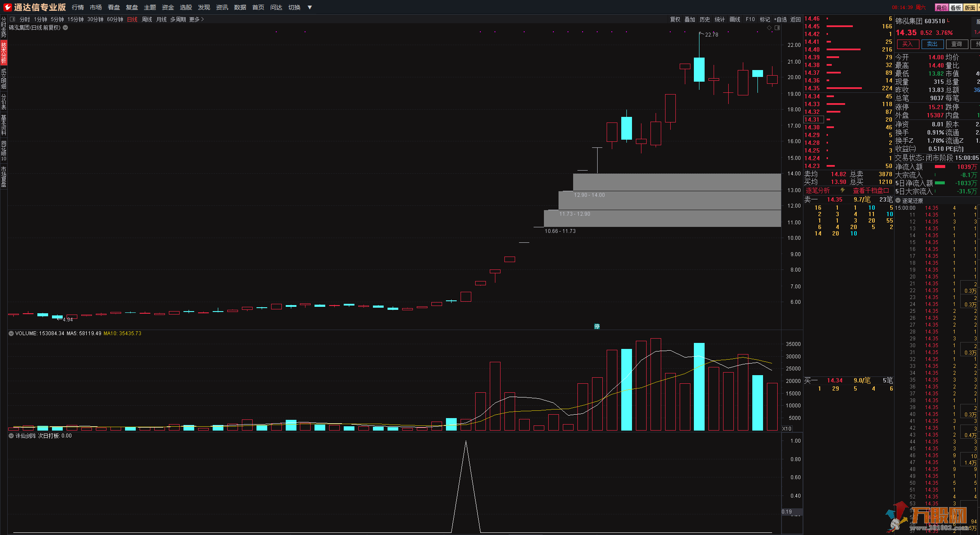Click the 12.90 - 14.00 gray price zone

(x=677, y=183)
